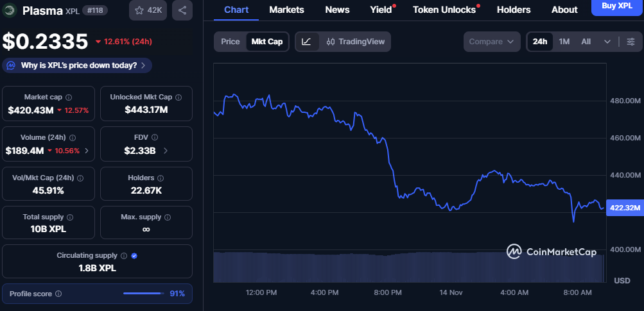The height and width of the screenshot is (311, 644).
Task: Click the Buy XPL button
Action: click(x=616, y=6)
